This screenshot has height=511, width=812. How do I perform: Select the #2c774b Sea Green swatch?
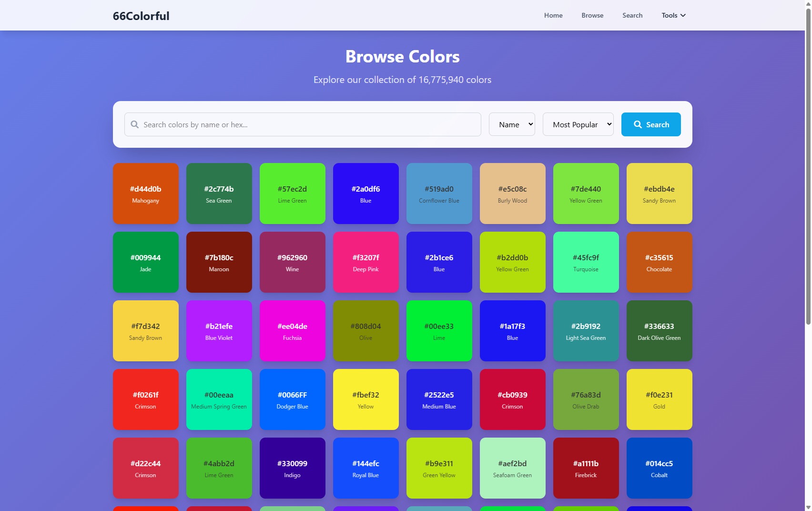tap(219, 194)
